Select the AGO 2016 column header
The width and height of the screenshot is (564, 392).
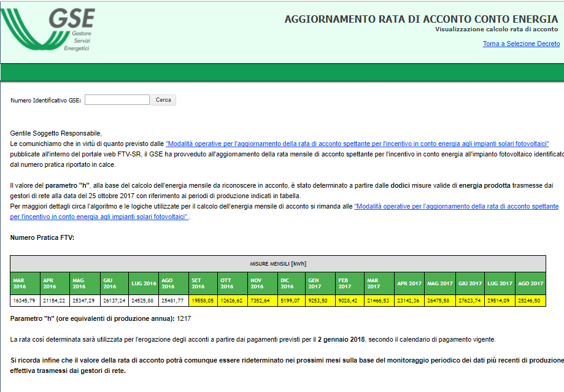tap(174, 283)
